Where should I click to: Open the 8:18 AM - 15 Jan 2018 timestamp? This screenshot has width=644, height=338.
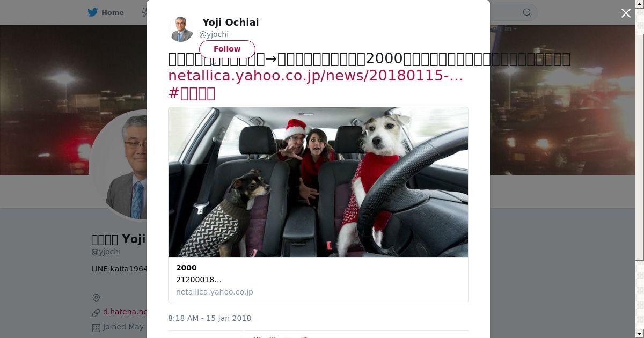[x=209, y=318]
